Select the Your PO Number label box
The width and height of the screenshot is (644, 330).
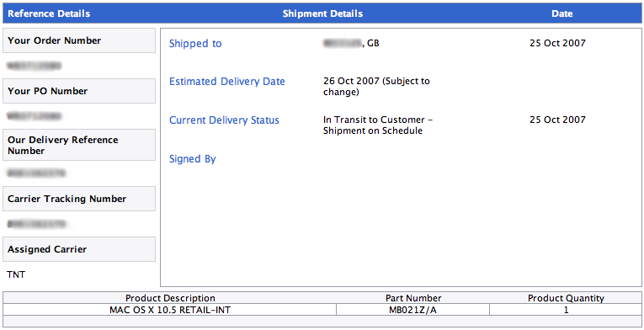point(79,91)
